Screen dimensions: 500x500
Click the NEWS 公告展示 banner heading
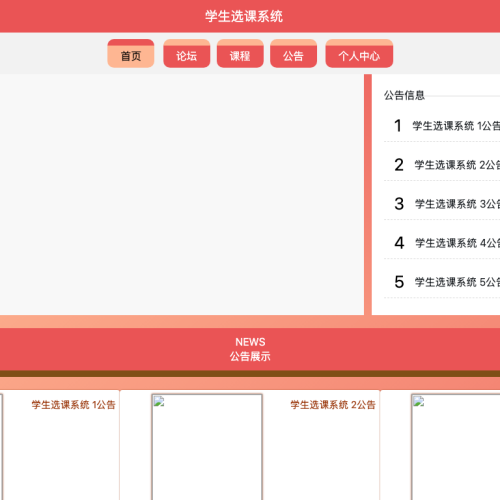tap(250, 349)
